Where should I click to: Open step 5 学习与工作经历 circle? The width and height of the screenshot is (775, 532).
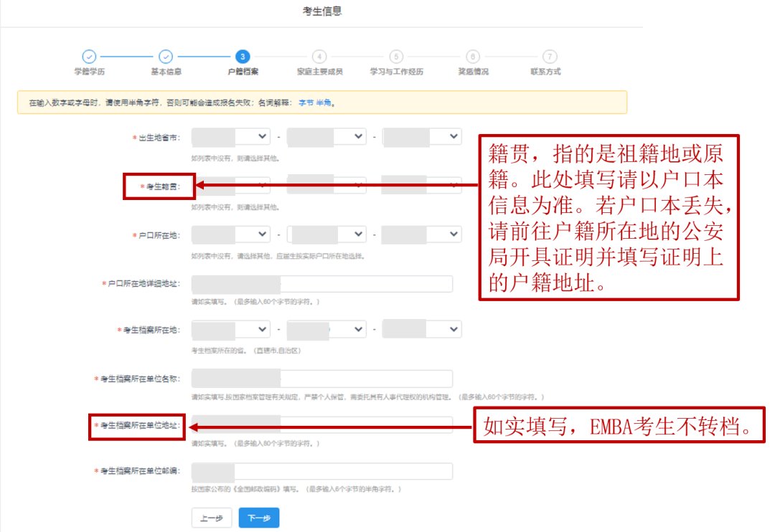pos(396,57)
